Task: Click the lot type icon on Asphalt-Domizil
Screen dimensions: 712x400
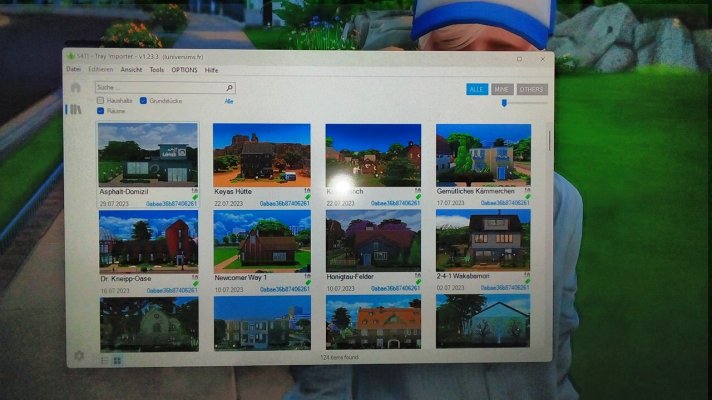Action: pyautogui.click(x=195, y=191)
